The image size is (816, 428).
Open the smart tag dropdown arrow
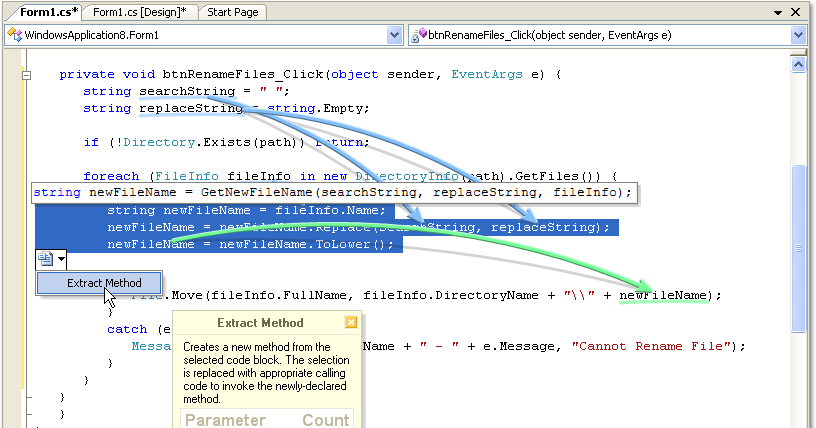pos(61,260)
